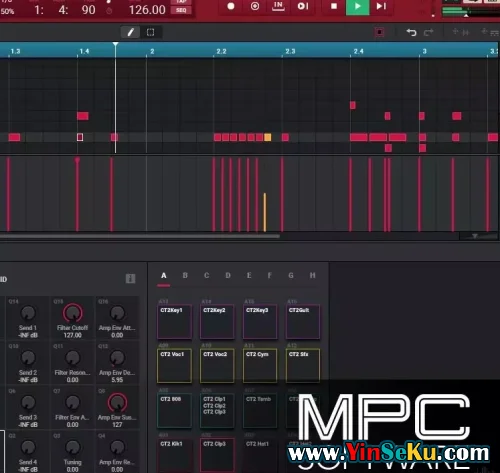
Task: Trigger the CT2 808 pad
Action: pyautogui.click(x=174, y=411)
